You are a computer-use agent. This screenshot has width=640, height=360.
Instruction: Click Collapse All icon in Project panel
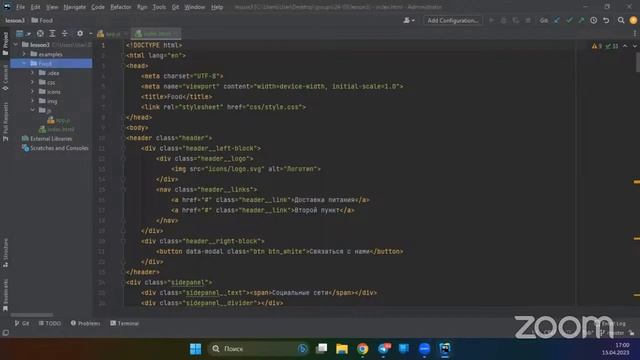point(64,33)
